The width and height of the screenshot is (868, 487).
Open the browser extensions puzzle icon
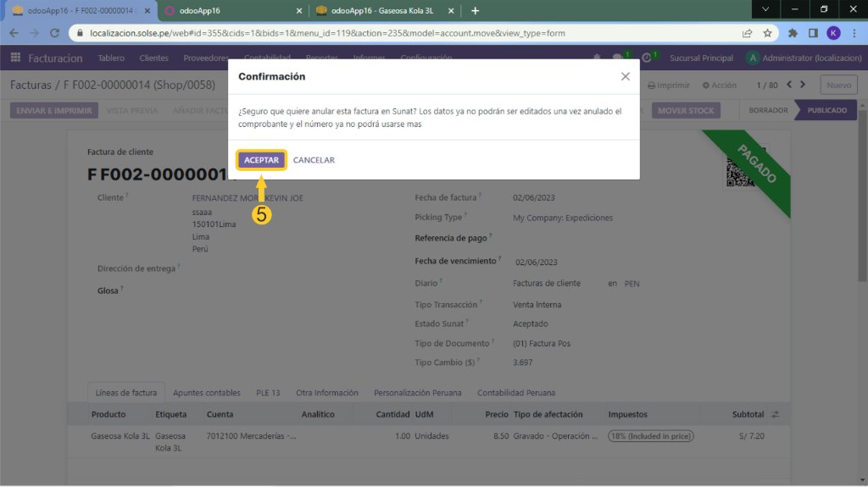(x=793, y=33)
